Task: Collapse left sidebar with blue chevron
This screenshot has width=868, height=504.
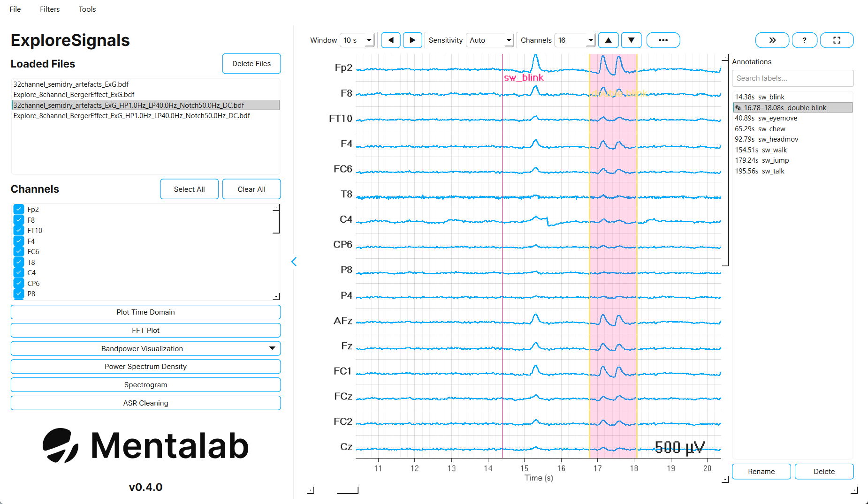Action: (294, 262)
